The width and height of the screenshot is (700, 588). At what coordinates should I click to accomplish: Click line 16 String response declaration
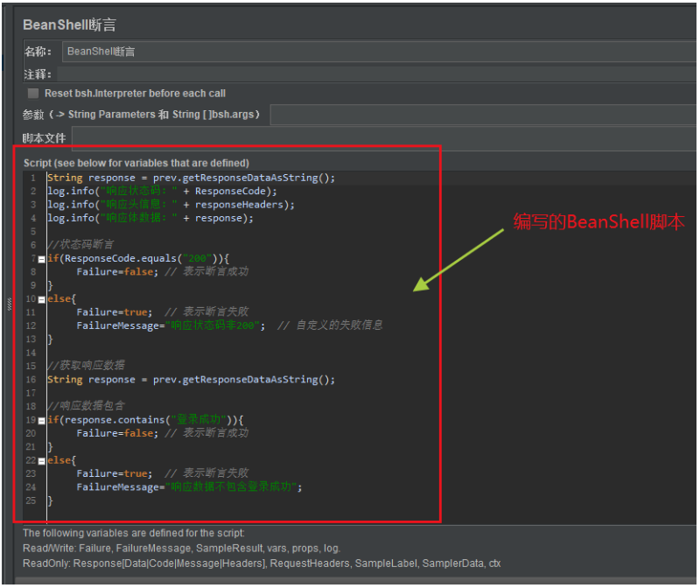(x=191, y=380)
